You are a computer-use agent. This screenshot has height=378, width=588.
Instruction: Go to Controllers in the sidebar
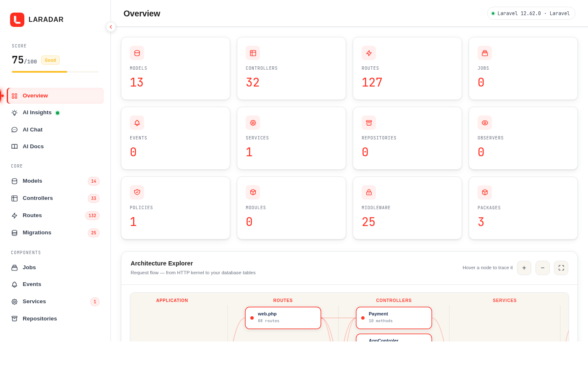(x=55, y=198)
